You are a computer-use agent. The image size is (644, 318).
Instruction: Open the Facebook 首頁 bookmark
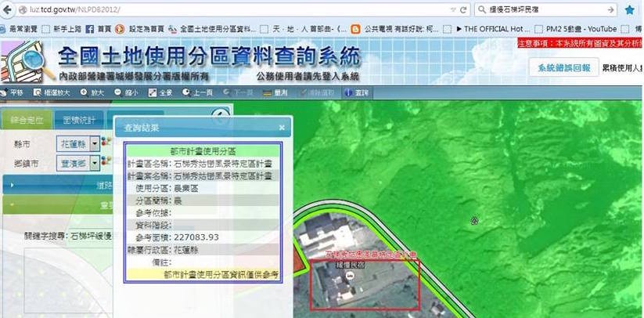point(99,29)
